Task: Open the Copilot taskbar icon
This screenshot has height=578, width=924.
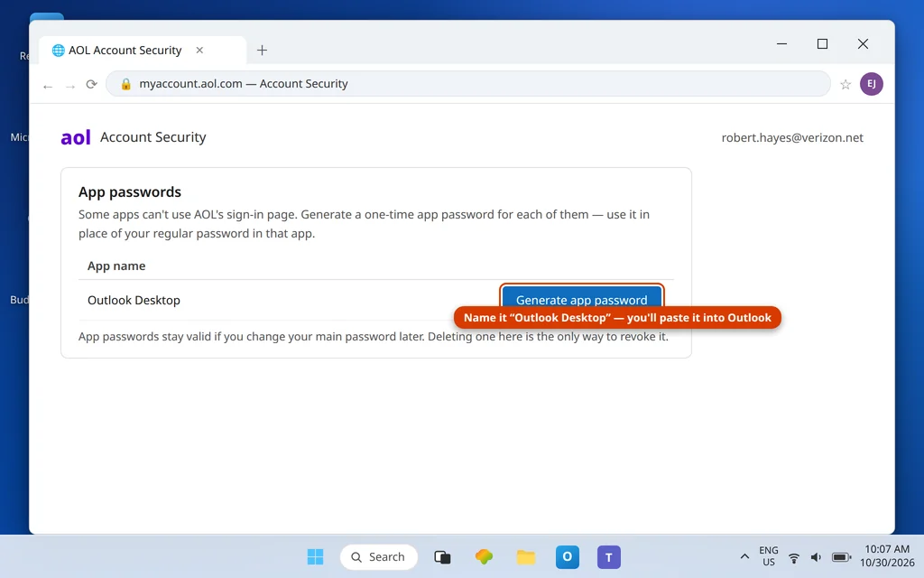Action: point(484,556)
